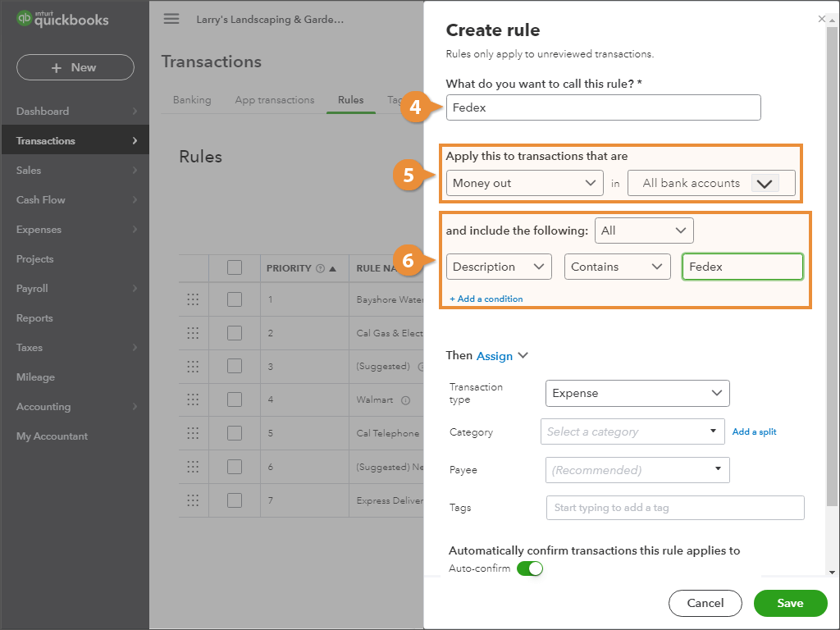Click drag handle for Cal Telephone rule

(x=193, y=433)
